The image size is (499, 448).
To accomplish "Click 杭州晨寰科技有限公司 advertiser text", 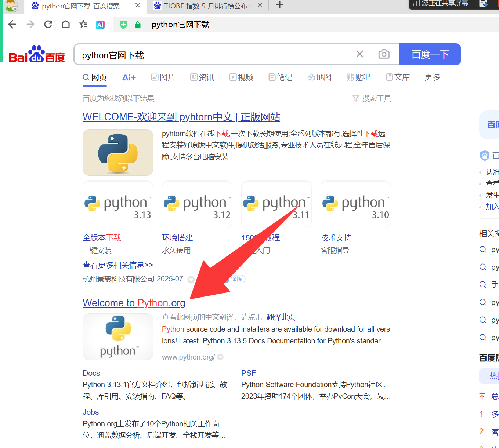I will 118,279.
